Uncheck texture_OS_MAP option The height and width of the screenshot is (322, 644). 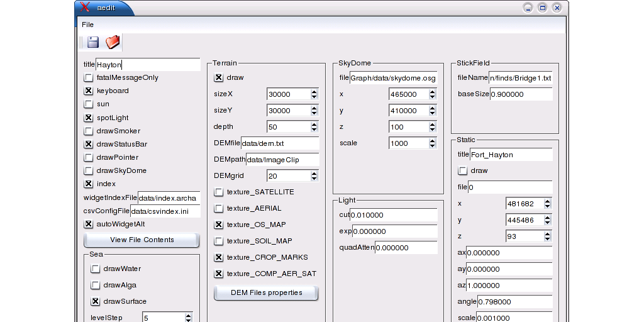tap(219, 225)
